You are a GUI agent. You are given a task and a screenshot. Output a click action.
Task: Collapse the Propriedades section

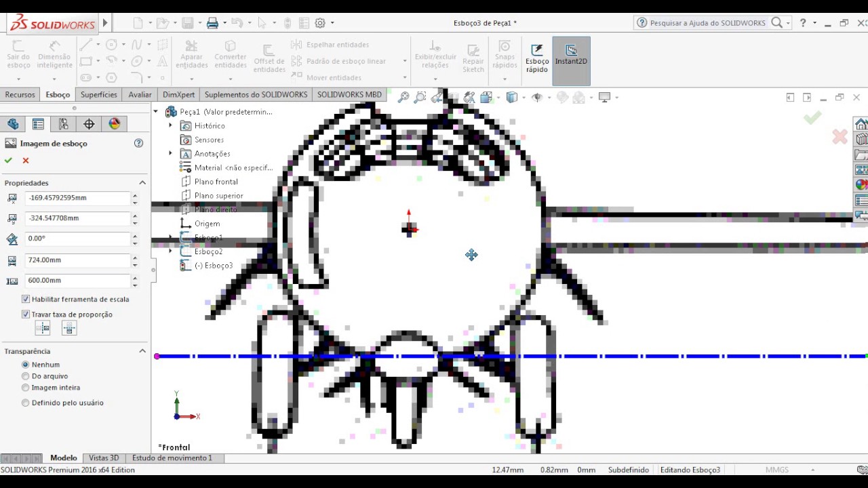(x=142, y=183)
